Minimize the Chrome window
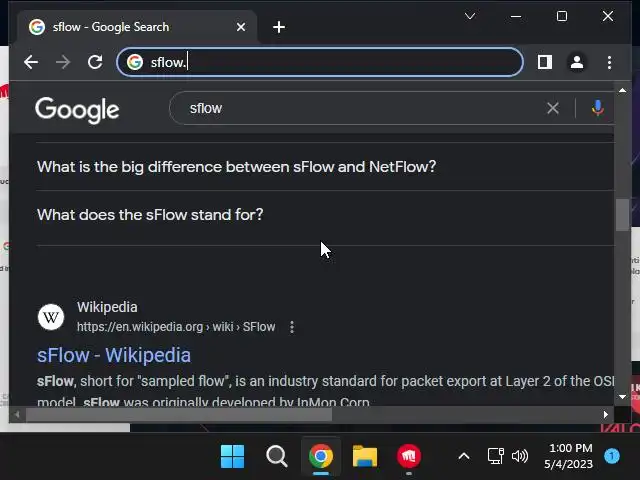 [516, 16]
